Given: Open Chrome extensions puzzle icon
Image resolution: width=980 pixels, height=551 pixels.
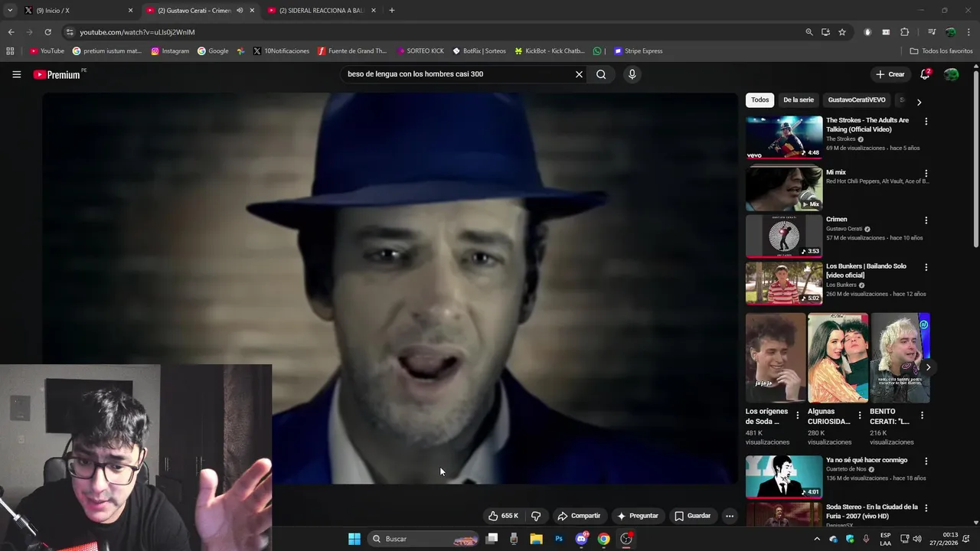Looking at the screenshot, I should coord(905,32).
